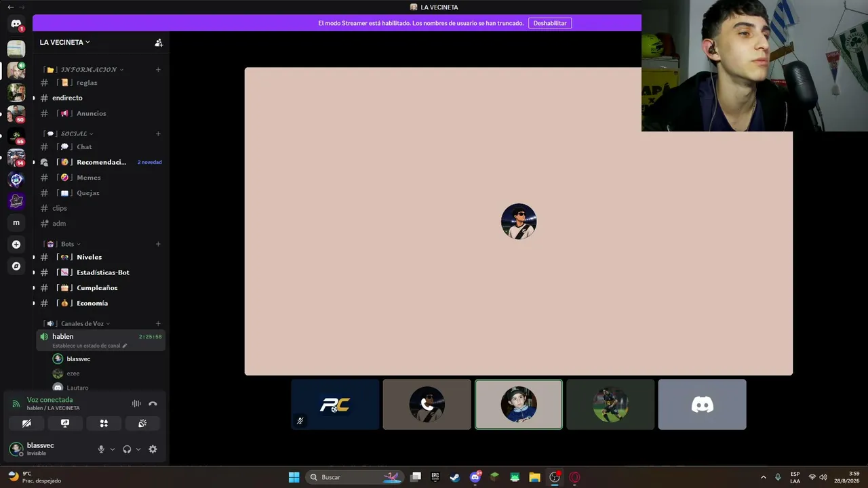Toggle the camera on or off
Viewport: 868px width, 488px height.
coord(26,423)
